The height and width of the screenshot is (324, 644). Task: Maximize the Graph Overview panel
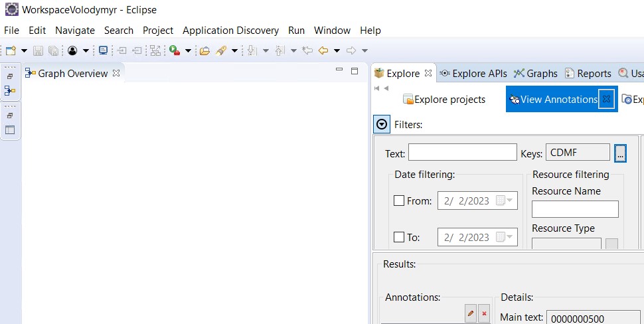[x=355, y=71]
